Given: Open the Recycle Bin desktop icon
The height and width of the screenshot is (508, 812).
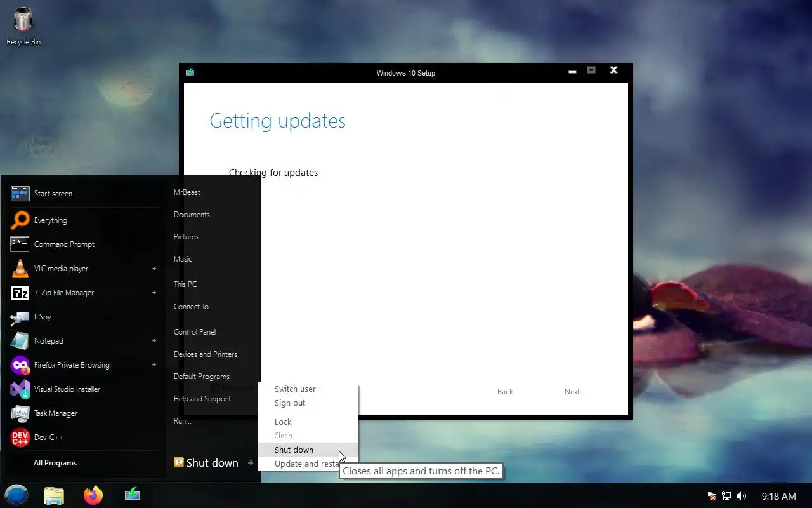Looking at the screenshot, I should pos(23,26).
